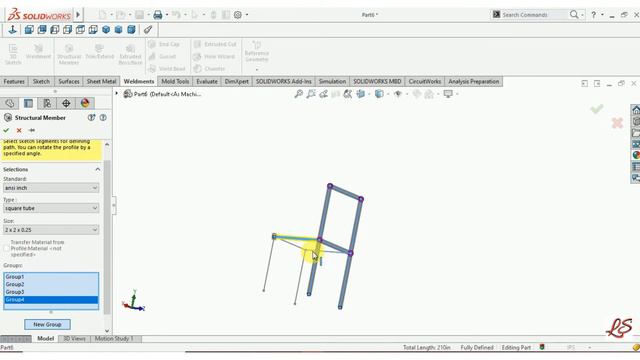Open the SOLIDWORKS MBD tab
Screen dimensions: 640x360
(x=377, y=82)
